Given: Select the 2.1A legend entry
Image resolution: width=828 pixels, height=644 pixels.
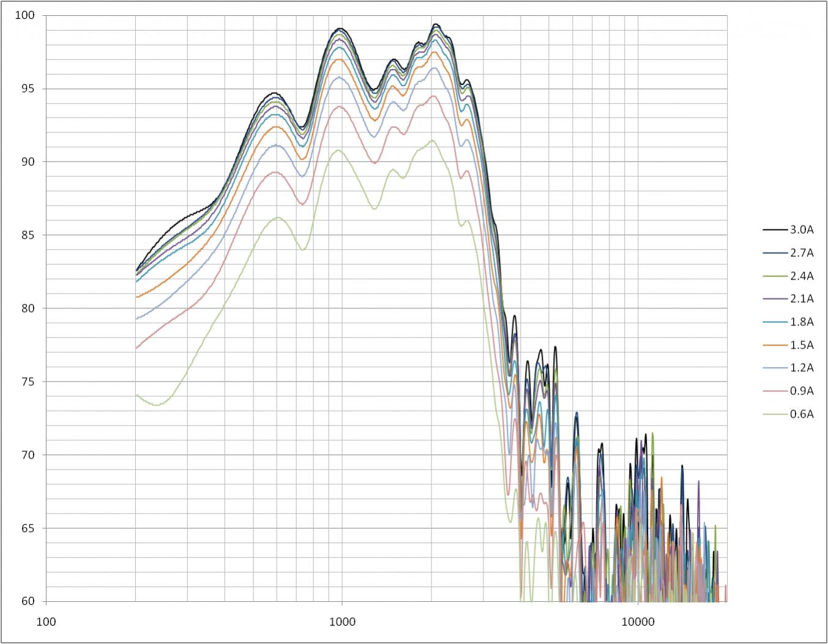Looking at the screenshot, I should pyautogui.click(x=788, y=298).
